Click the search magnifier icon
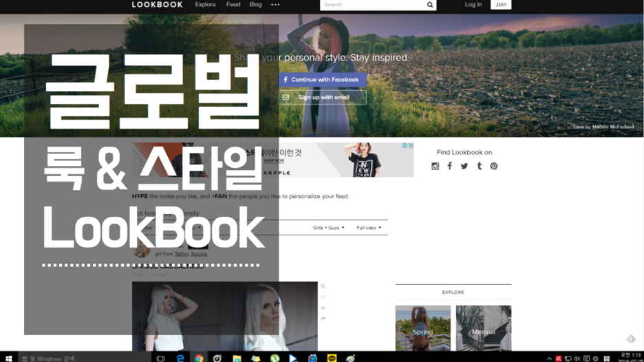The width and height of the screenshot is (644, 362). tap(430, 5)
